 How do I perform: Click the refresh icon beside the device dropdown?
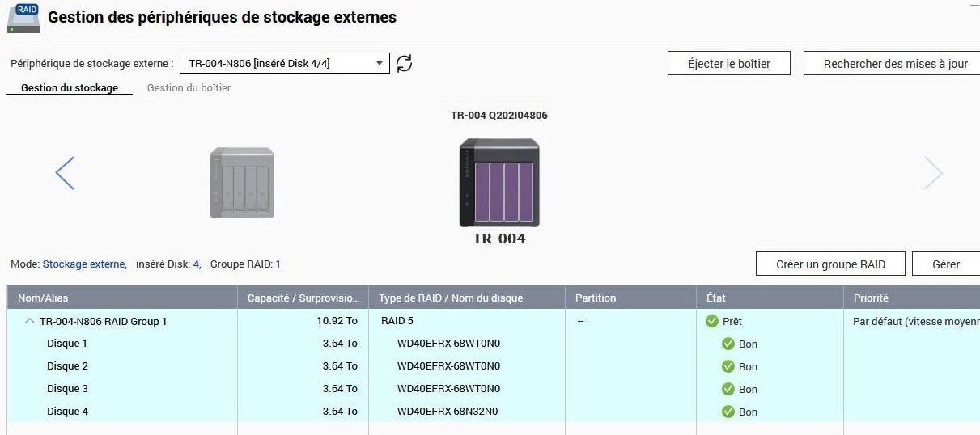(x=405, y=63)
